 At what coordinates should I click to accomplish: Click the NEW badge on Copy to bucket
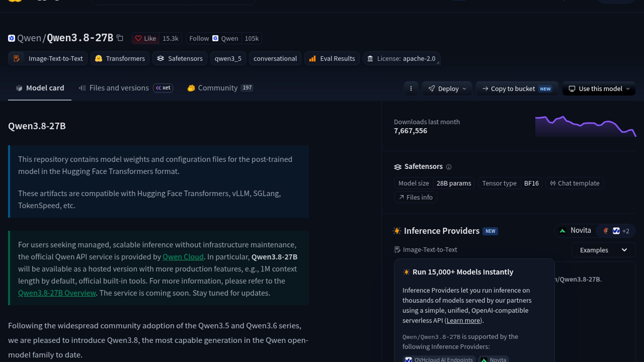545,89
